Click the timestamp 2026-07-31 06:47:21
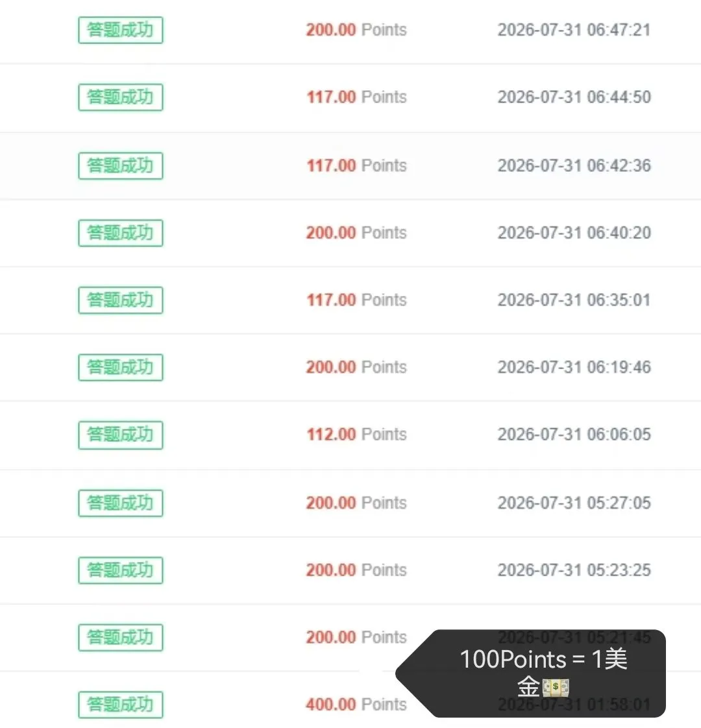Screen dimensions: 701x728 (574, 30)
